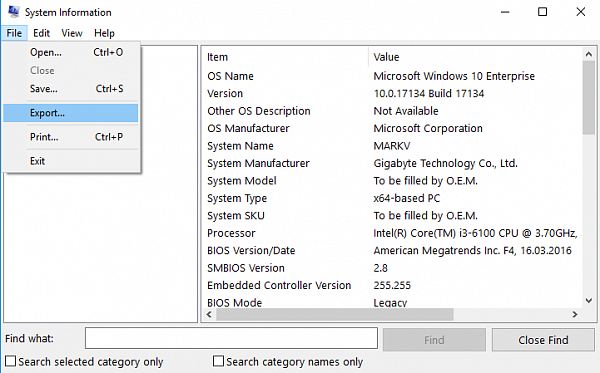Click the 255.255 value
Image resolution: width=600 pixels, height=373 pixels.
click(392, 285)
